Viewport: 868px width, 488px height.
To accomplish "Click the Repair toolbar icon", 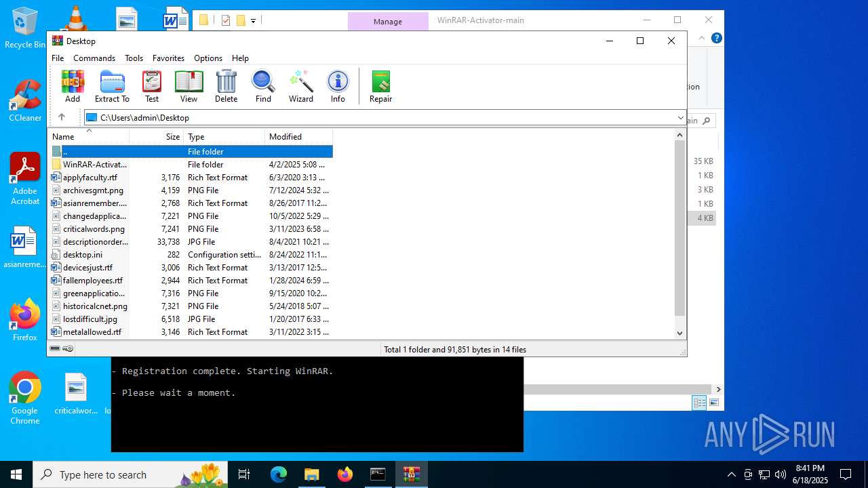I will pos(381,87).
